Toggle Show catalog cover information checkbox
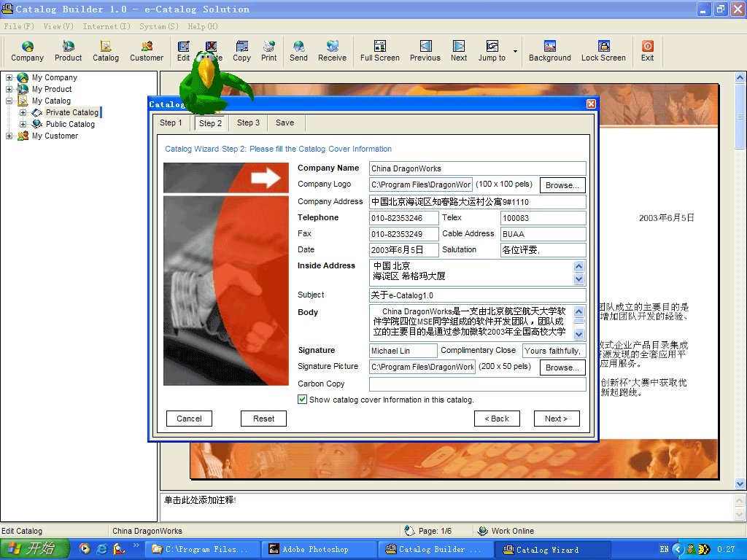Viewport: 747px width, 560px height. point(302,400)
